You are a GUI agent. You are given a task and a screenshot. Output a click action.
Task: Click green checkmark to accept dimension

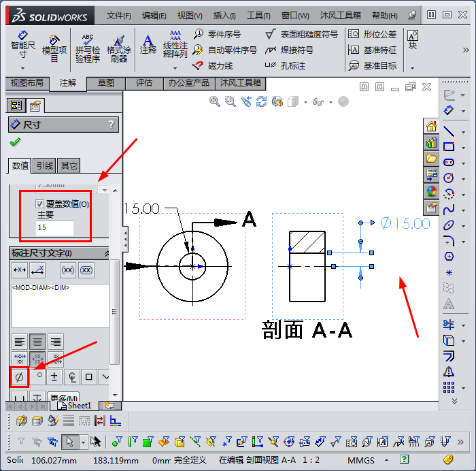pos(15,142)
